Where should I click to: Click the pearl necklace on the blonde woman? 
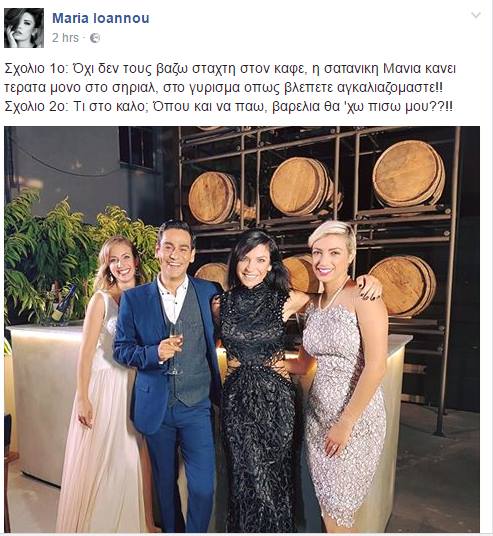(332, 294)
